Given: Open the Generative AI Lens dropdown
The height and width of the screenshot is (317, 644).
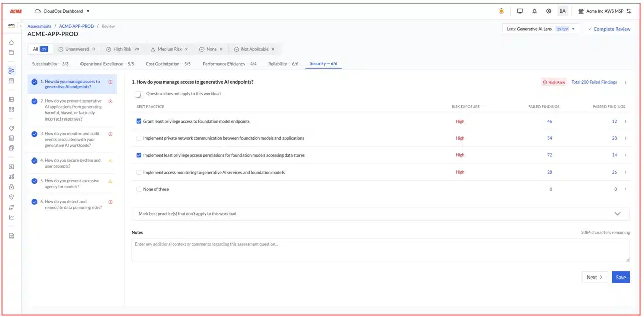Looking at the screenshot, I should [x=540, y=29].
